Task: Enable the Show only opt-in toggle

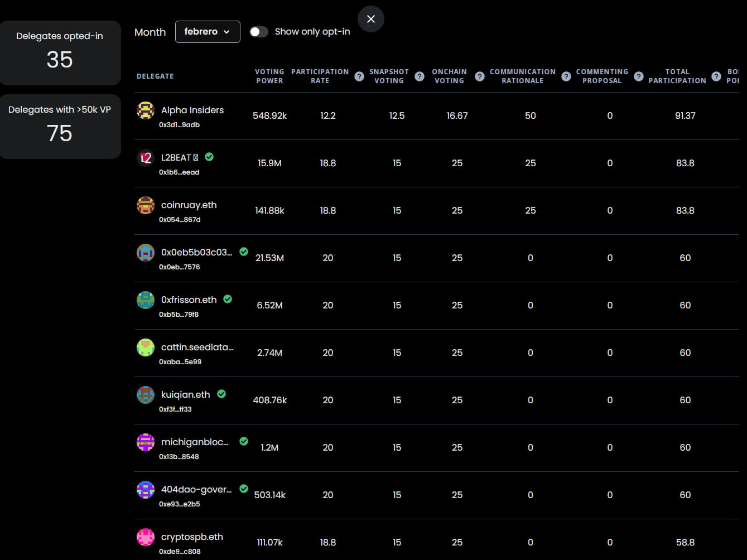Action: click(259, 32)
